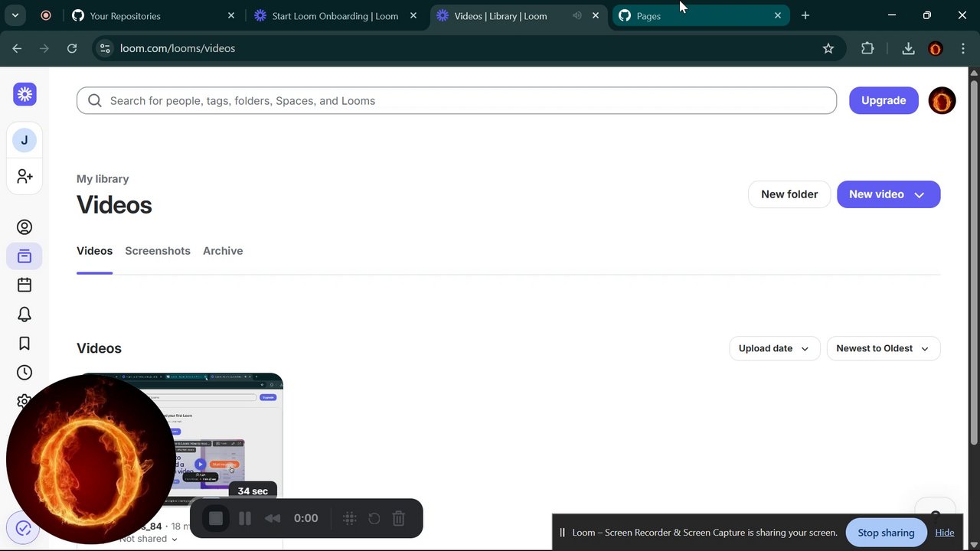980x551 pixels.
Task: Close the Start Loom Onboarding tab
Action: [413, 15]
